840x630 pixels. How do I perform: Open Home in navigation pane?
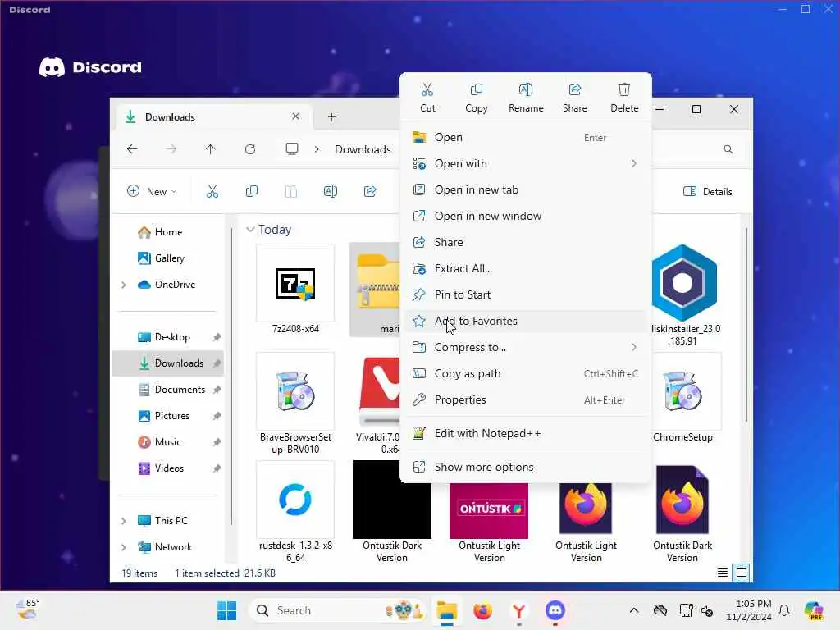coord(168,232)
